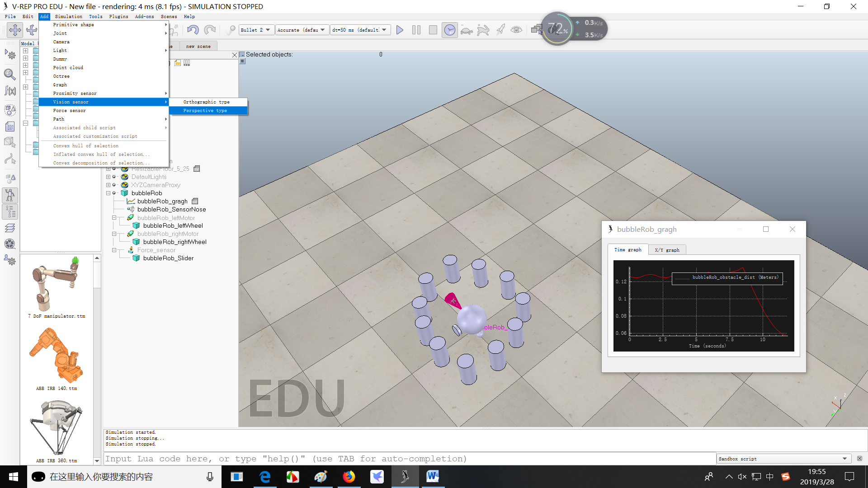868x488 pixels.
Task: Open the layers icon in left sidebar
Action: 10,228
